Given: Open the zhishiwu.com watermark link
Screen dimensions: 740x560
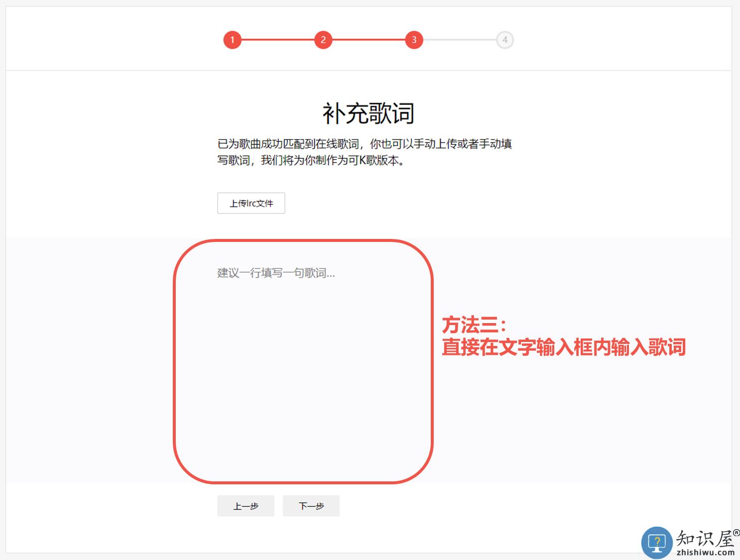Looking at the screenshot, I should tap(705, 552).
